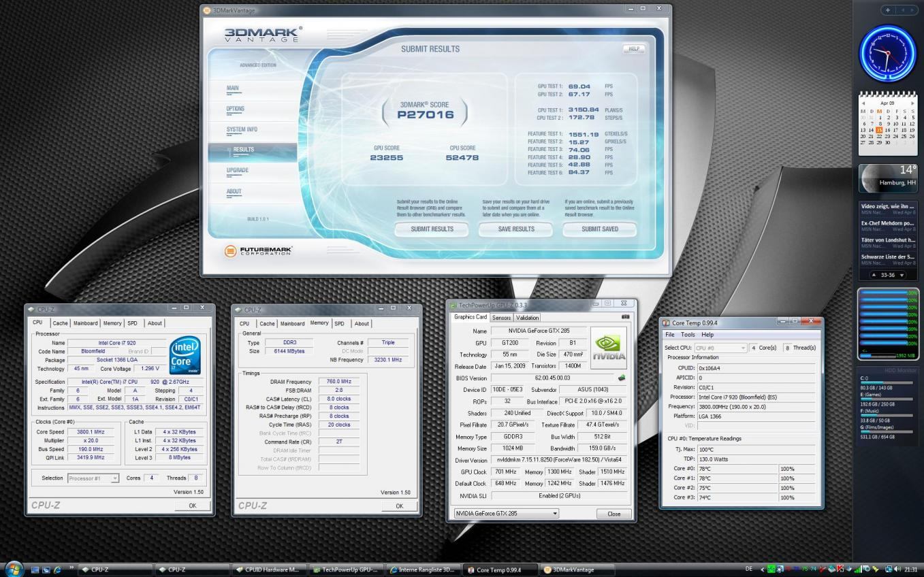Open OPTIONS in 3DMark Vantage sidebar
The image size is (924, 577).
tap(236, 109)
